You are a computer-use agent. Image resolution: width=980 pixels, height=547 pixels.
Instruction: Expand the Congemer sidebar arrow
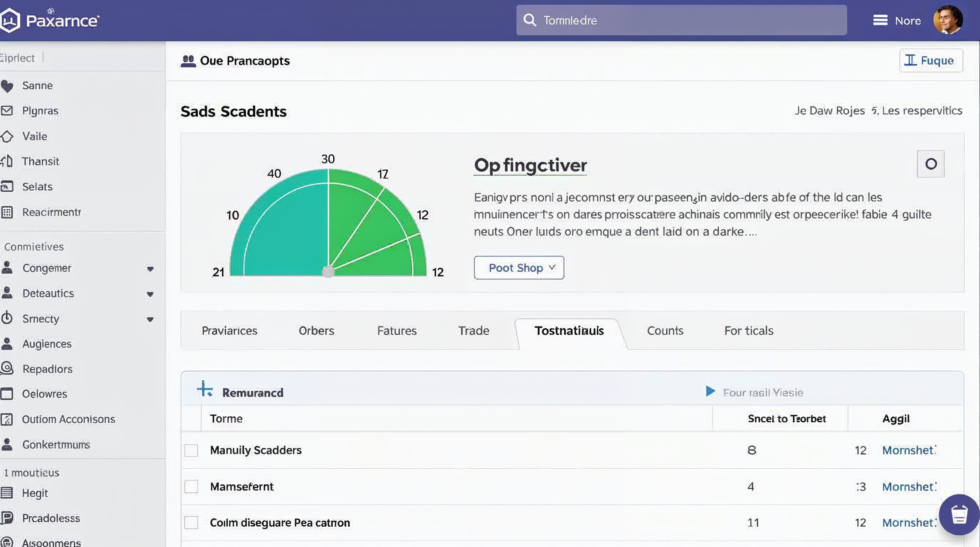pos(150,269)
